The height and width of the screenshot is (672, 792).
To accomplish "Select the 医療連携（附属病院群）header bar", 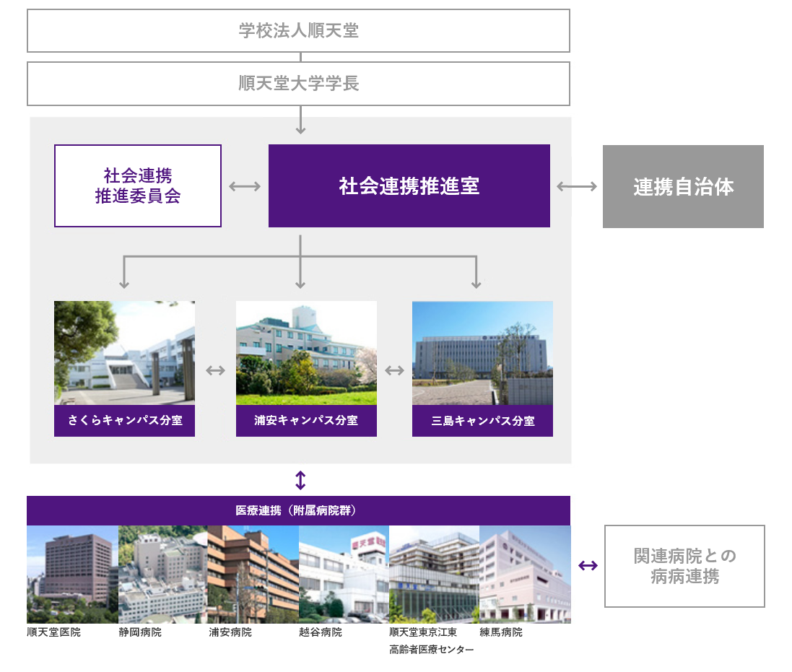I will pos(298,510).
